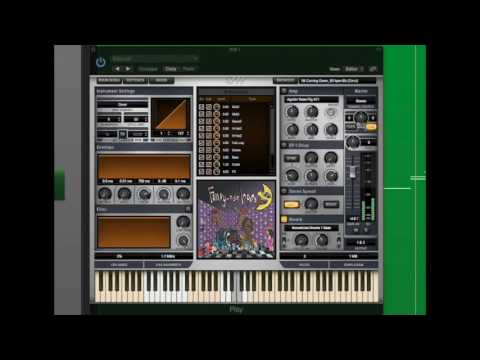Screen dimensions: 480x360
Task: Click the piano keyboard in Play
Action: coord(237,287)
